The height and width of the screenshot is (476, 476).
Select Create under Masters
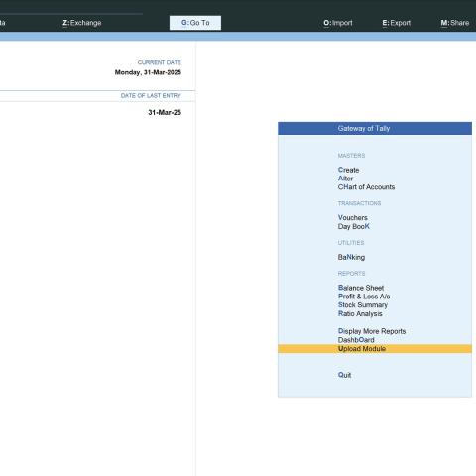[348, 170]
